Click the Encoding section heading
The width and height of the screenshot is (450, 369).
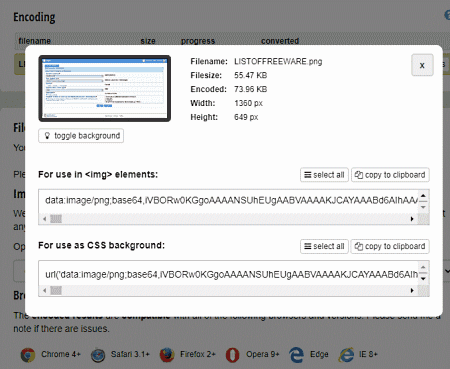pyautogui.click(x=34, y=17)
